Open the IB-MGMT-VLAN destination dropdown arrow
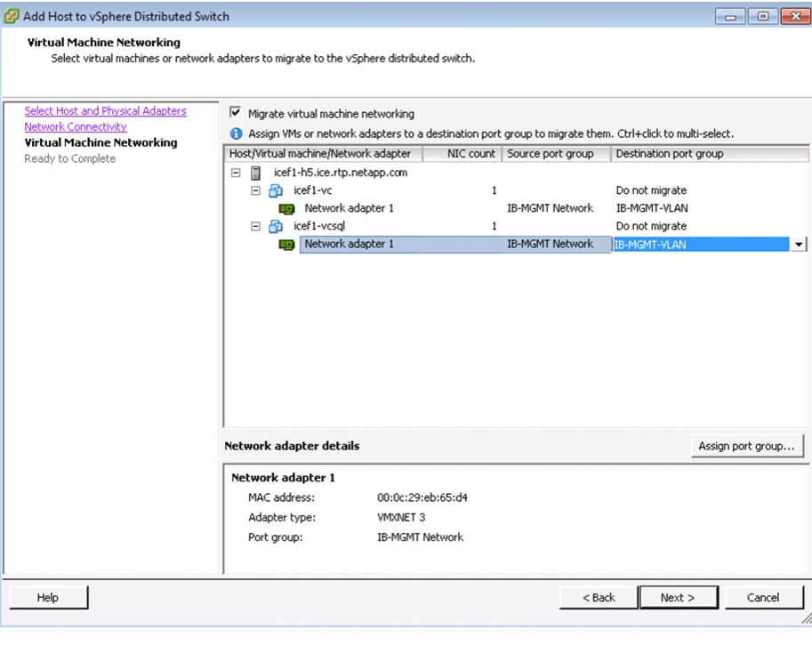Screen dimensions: 812x654 pos(798,244)
